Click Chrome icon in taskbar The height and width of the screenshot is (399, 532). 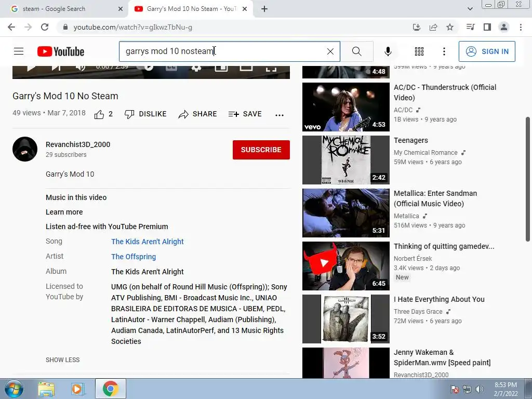[x=111, y=389]
